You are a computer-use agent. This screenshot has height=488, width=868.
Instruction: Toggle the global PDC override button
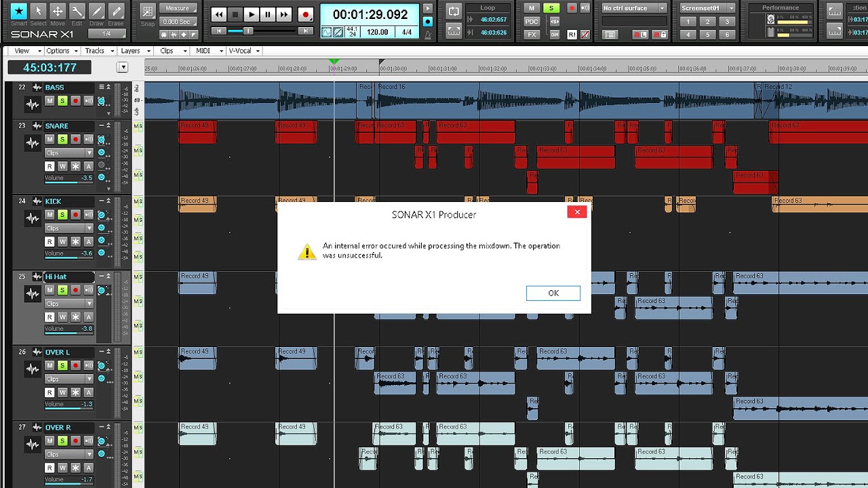point(532,22)
